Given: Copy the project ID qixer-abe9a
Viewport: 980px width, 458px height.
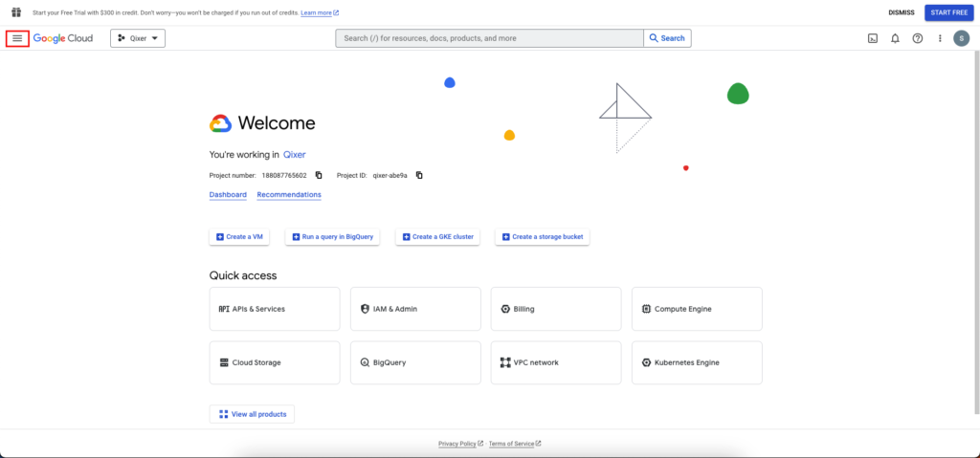Looking at the screenshot, I should pyautogui.click(x=419, y=176).
